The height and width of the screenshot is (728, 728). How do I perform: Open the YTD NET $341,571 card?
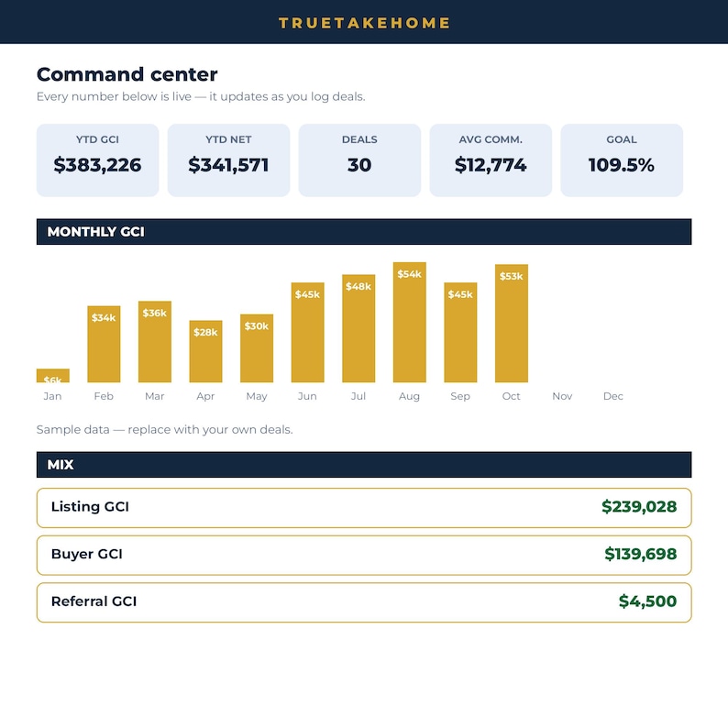point(228,160)
